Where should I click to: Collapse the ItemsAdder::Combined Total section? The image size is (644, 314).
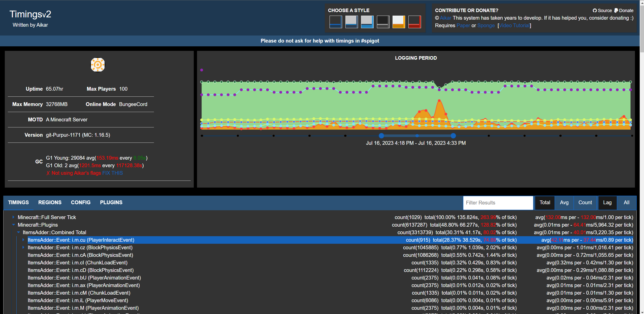19,232
